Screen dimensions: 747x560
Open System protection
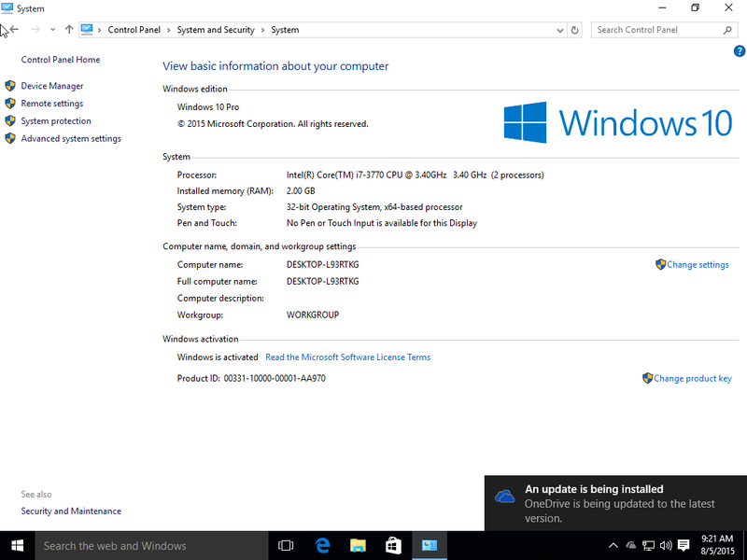(56, 121)
